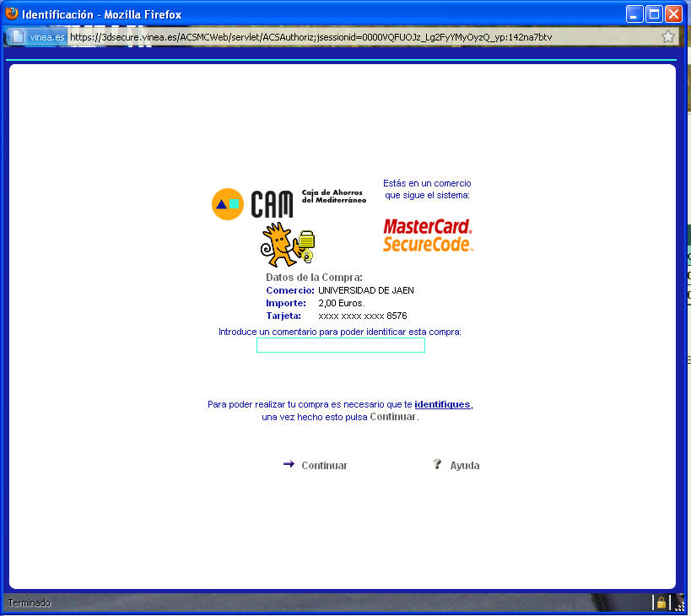691x616 pixels.
Task: Click the Comercio label
Action: tap(290, 290)
